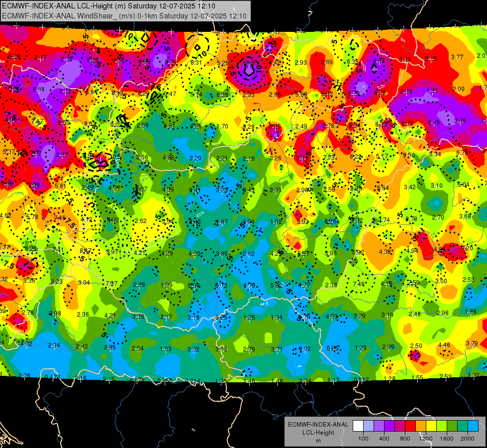
Task: Click the 2.96 wind shear value
Action: pyautogui.click(x=443, y=313)
